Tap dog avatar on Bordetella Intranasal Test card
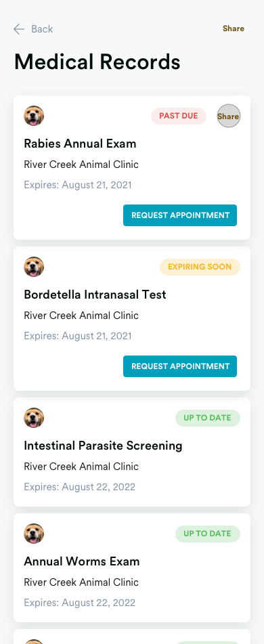This screenshot has height=644, width=264. coord(34,267)
